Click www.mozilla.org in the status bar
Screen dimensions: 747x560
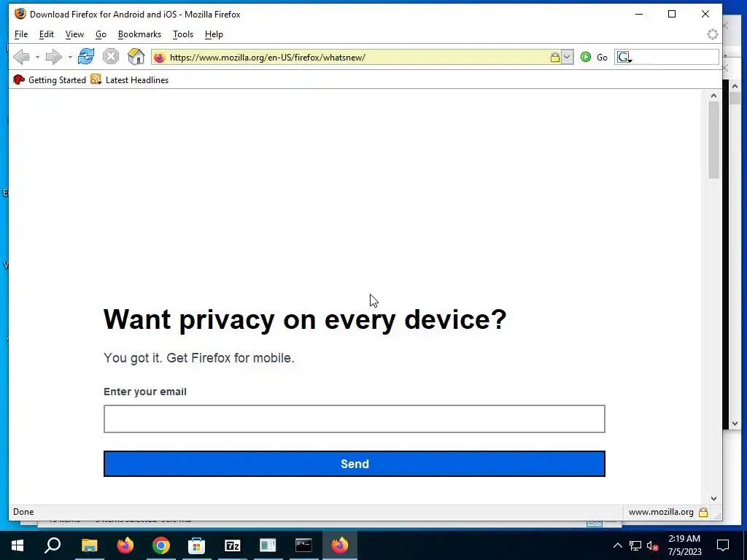pos(661,512)
